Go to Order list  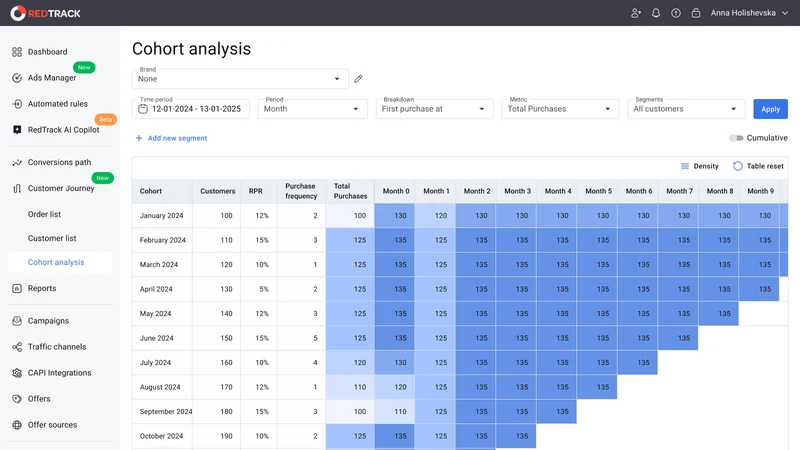pos(44,214)
